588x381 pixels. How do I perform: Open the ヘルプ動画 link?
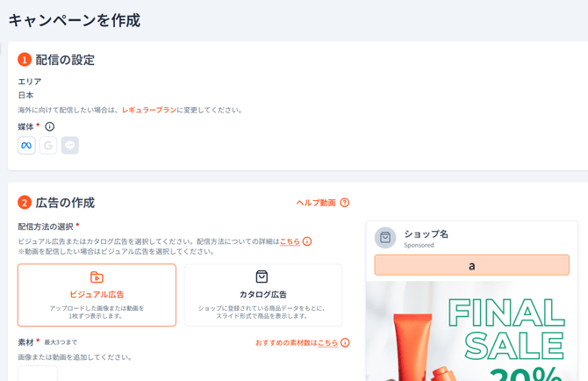(316, 203)
